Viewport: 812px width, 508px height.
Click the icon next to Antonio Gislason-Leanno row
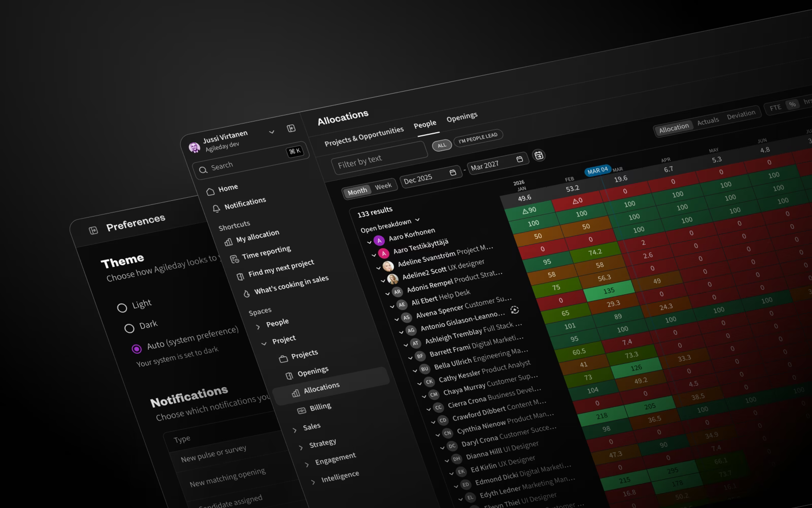(x=515, y=310)
